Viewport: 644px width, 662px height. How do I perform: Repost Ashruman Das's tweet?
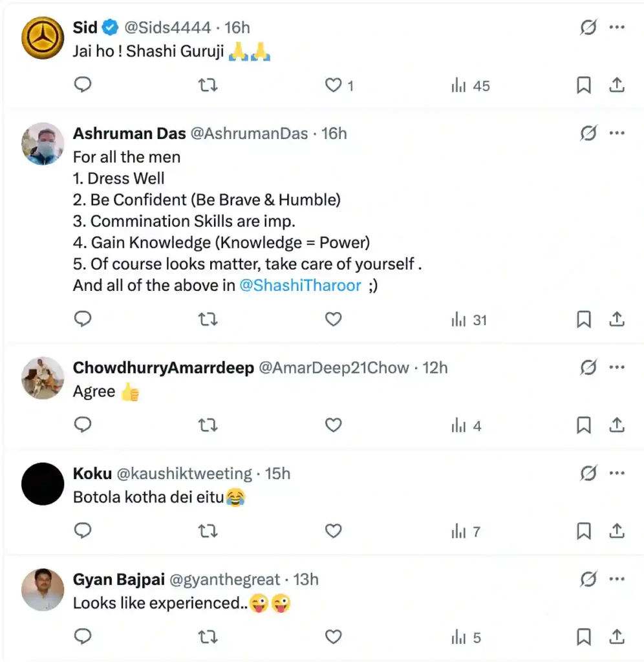click(208, 319)
